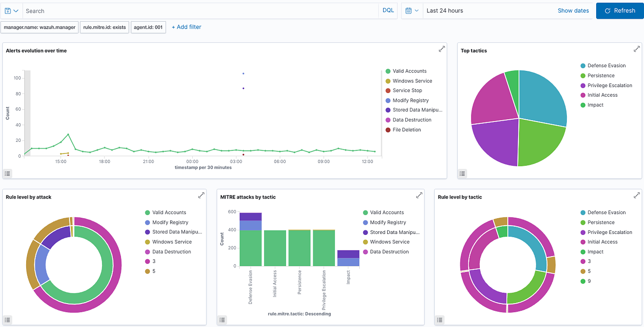Click Data Destruction legend entry in Alerts evolution
The width and height of the screenshot is (644, 327).
coord(408,120)
